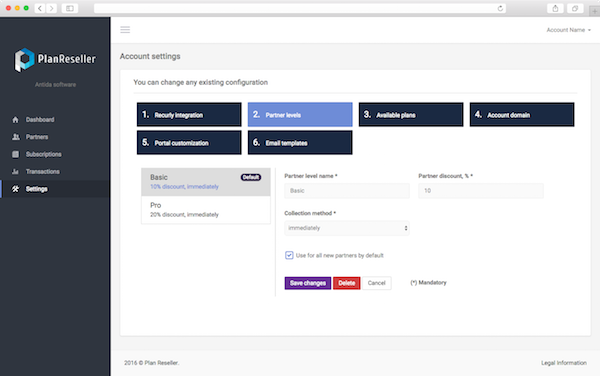Viewport: 600px width, 376px height.
Task: Click the Settings tools icon
Action: 15,189
